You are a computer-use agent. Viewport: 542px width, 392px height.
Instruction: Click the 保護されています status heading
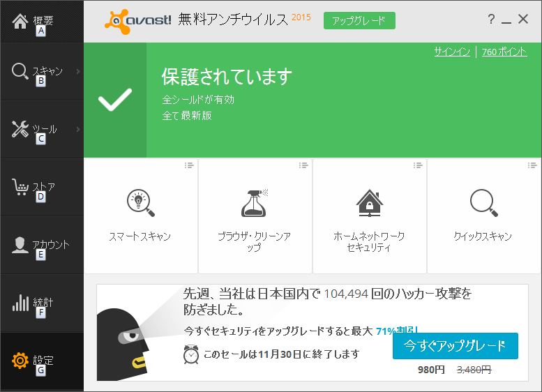(227, 77)
